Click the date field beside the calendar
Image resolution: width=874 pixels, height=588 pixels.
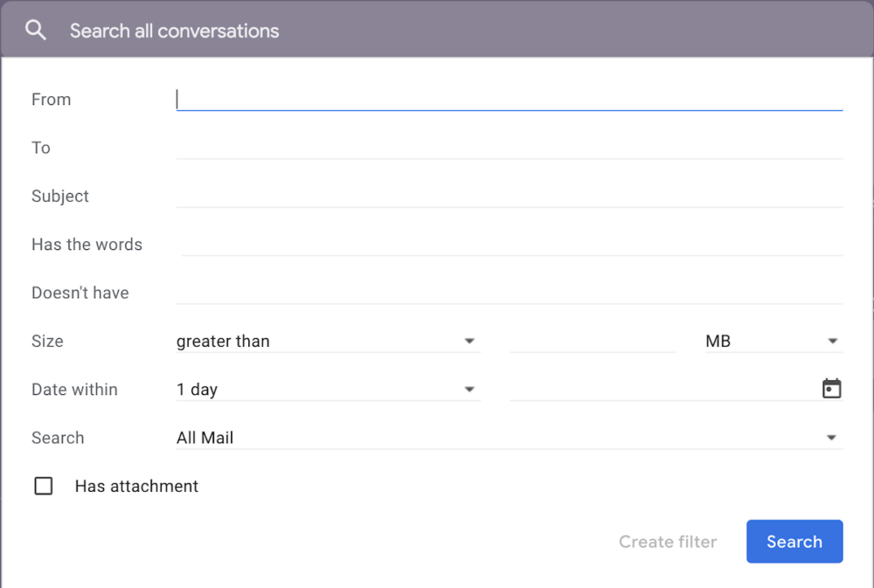pyautogui.click(x=655, y=389)
